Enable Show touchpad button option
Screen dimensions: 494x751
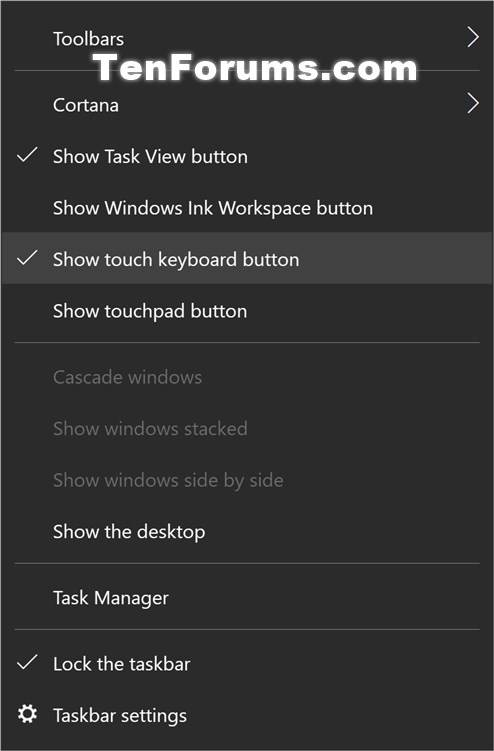[247, 311]
